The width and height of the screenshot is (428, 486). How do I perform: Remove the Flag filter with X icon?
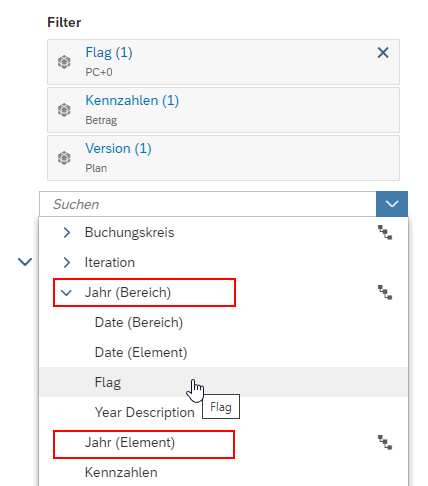coord(383,53)
